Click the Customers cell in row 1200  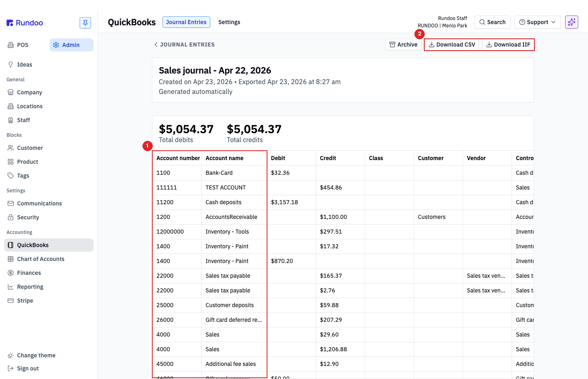click(x=438, y=217)
